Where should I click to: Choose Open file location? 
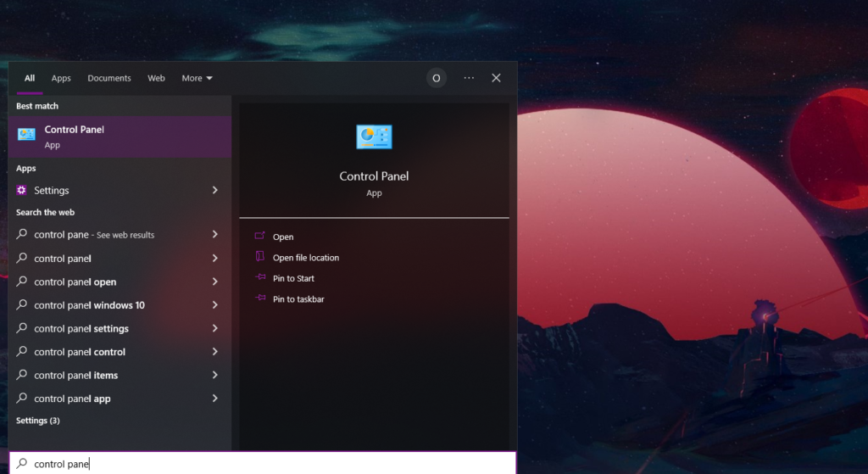pyautogui.click(x=305, y=258)
